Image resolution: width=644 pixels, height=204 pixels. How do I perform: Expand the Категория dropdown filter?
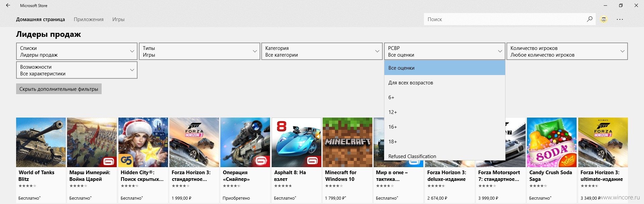click(x=322, y=51)
